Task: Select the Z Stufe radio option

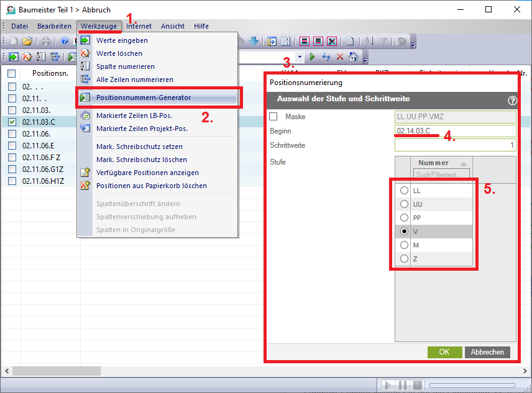Action: [x=405, y=259]
